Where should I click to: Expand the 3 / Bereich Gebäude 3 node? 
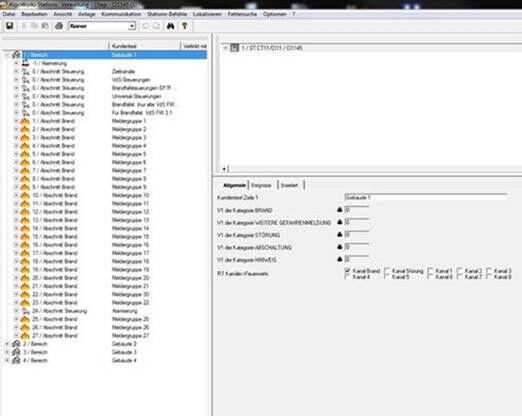(x=7, y=352)
